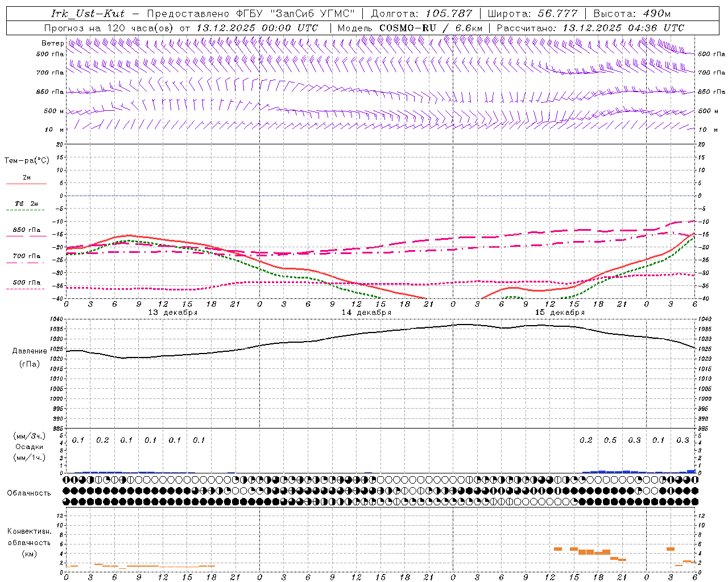Click the Td 2м dew point legend entry

coord(26,203)
